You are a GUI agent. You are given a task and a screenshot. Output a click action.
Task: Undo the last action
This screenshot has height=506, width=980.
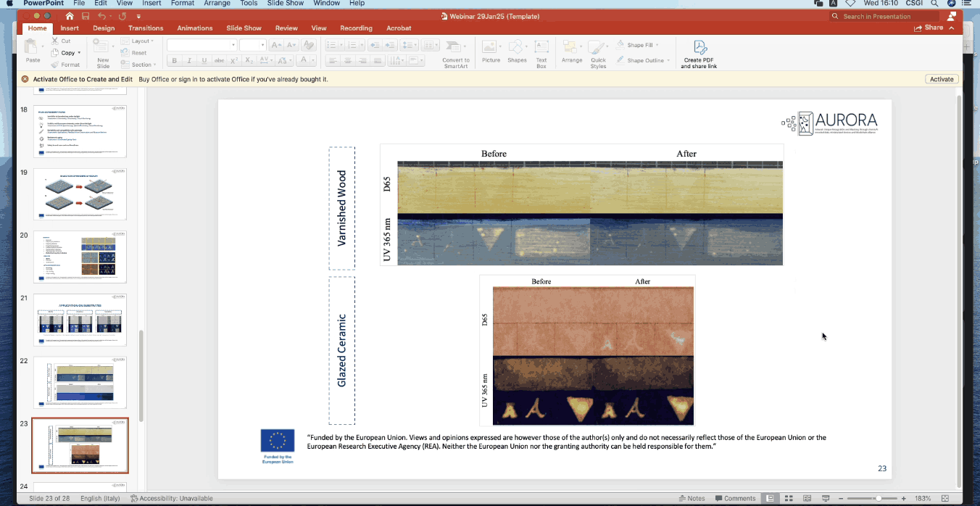tap(102, 16)
